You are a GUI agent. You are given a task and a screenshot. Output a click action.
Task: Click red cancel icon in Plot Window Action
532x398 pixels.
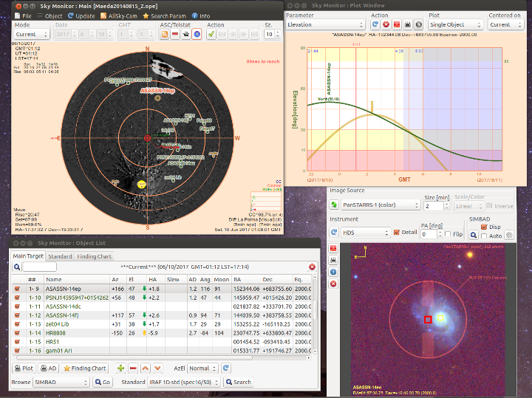point(386,24)
